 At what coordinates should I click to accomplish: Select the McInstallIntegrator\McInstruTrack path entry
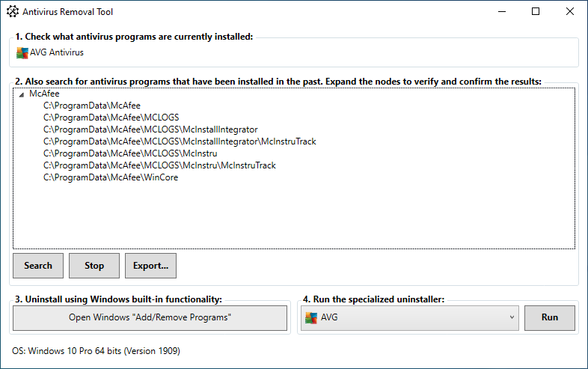tap(180, 141)
